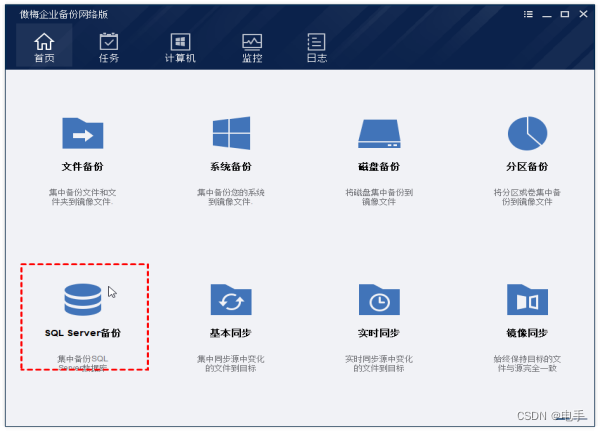Screen dimensions: 600x431
Task: Click the 将分区或卷集中备份到镜像文件 description
Action: [x=527, y=197]
